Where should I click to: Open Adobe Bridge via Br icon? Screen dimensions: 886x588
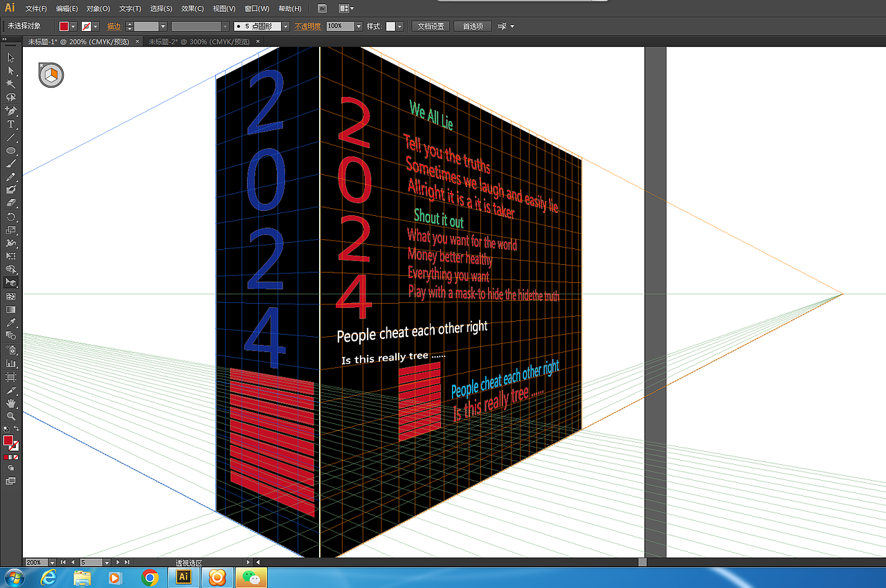323,8
